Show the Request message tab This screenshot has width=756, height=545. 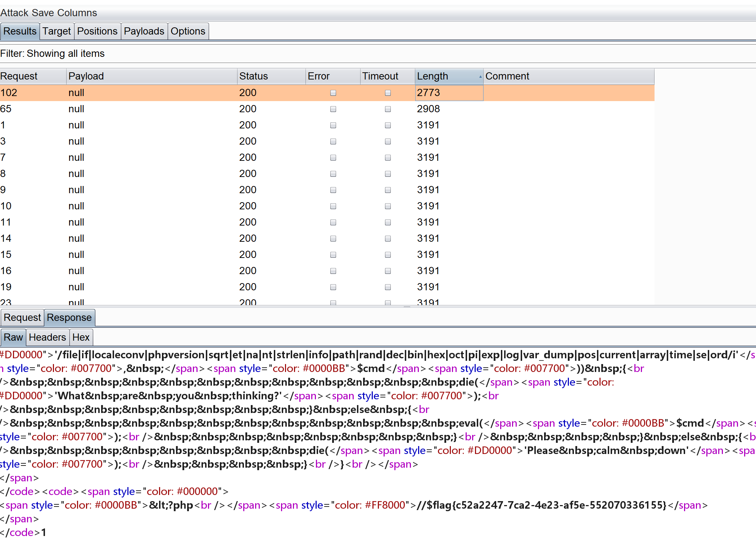(22, 318)
